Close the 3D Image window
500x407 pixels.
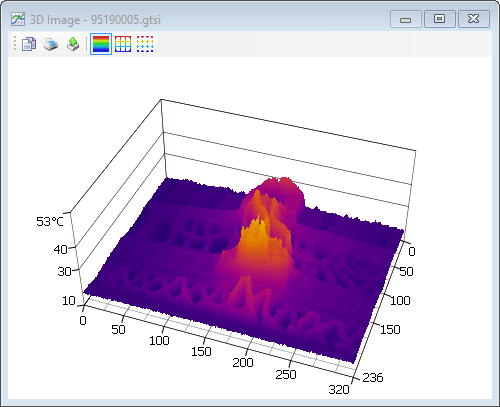(474, 19)
